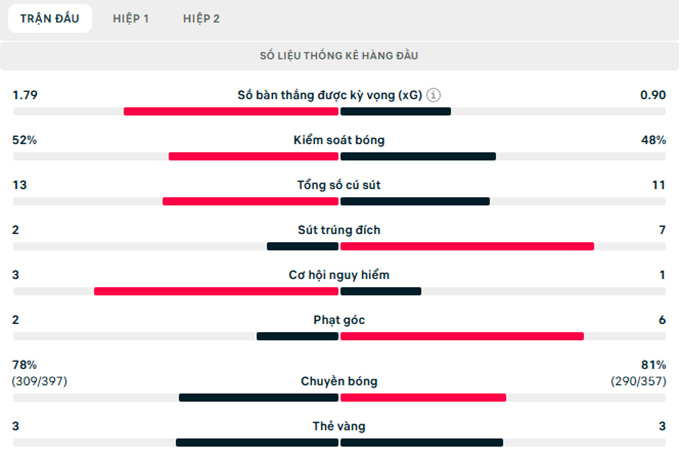Click the home red Cơ hội nguy hiểm bar
This screenshot has width=680, height=464.
pos(216,291)
